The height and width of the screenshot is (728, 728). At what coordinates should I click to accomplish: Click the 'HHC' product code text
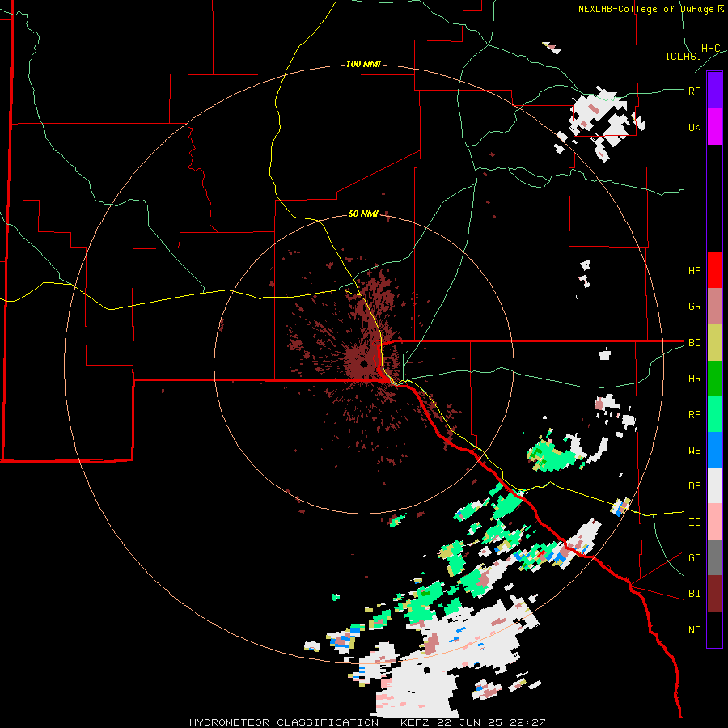click(x=711, y=49)
